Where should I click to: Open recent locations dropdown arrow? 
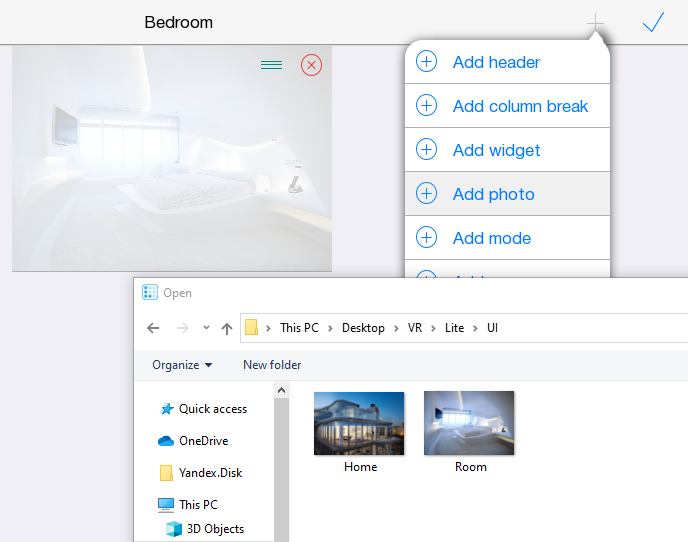click(206, 327)
